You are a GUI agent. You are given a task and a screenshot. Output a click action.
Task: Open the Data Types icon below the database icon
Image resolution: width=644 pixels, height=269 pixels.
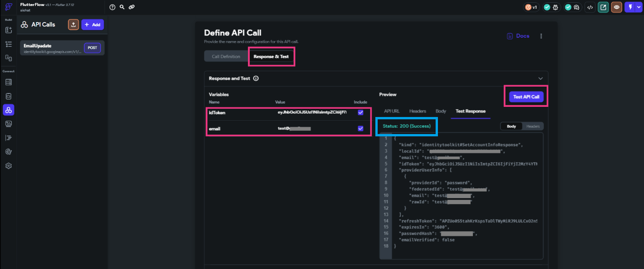click(8, 96)
